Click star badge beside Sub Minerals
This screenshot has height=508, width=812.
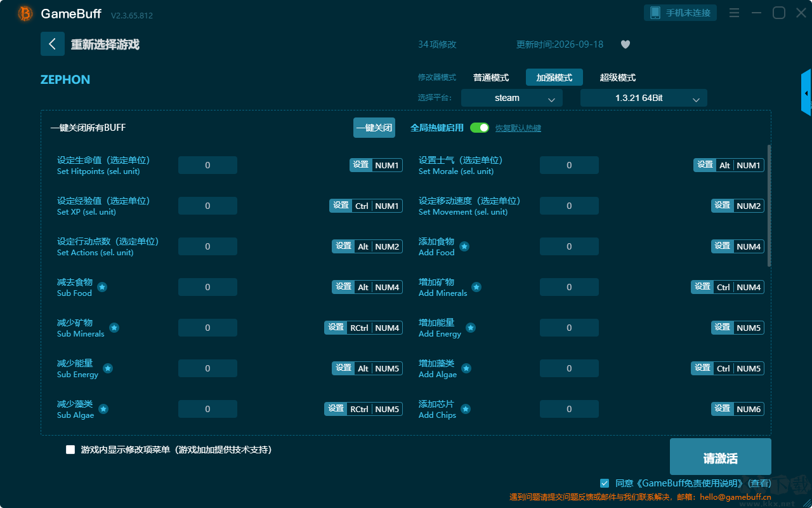[x=114, y=328]
